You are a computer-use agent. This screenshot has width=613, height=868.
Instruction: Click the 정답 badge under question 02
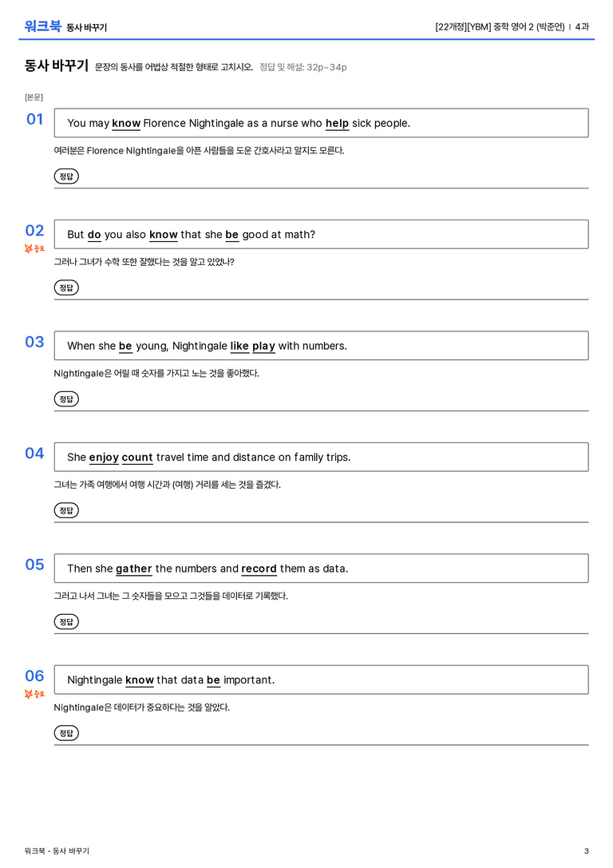point(66,287)
